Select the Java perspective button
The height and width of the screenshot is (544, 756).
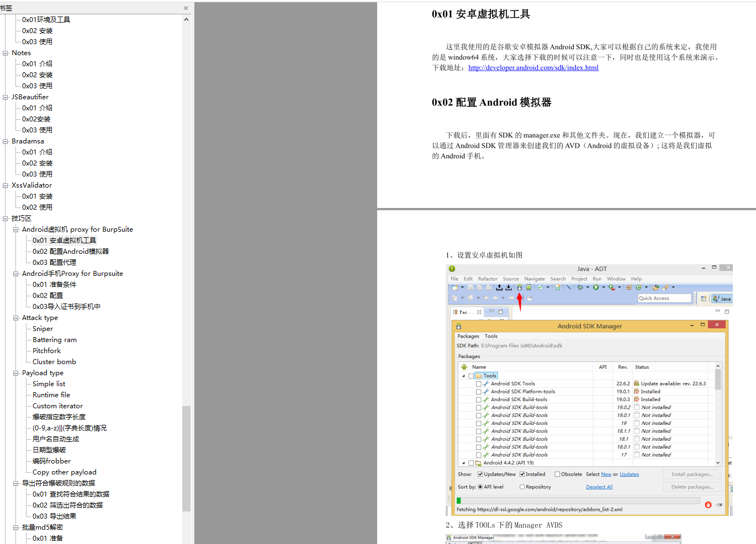tap(722, 298)
